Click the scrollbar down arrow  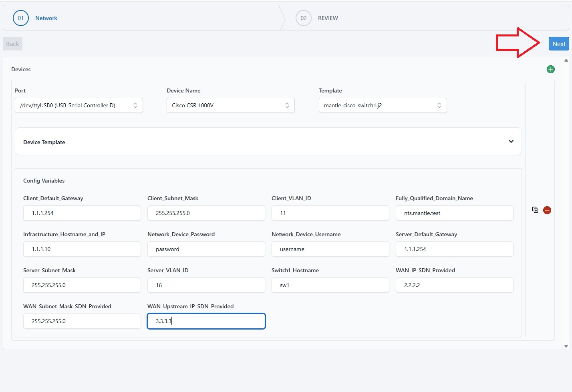pyautogui.click(x=566, y=346)
